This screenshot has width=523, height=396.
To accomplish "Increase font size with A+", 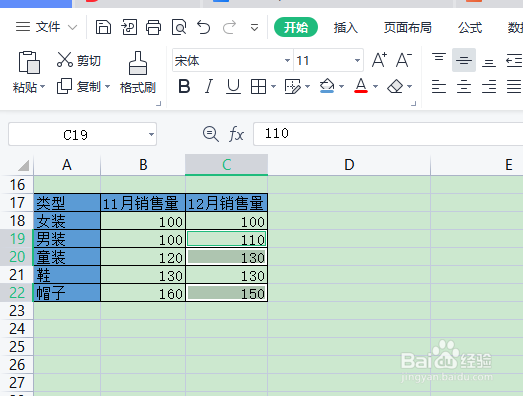I will 380,60.
